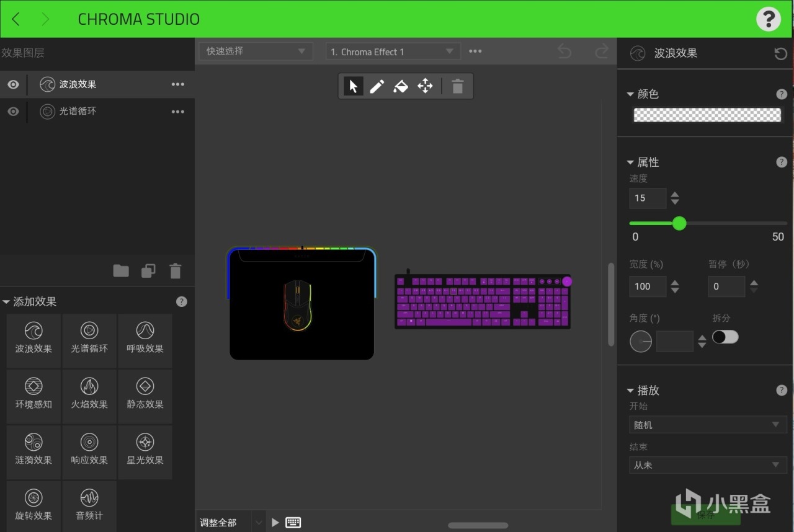Add a 响应效果 reactive effect
The image size is (794, 532).
[89, 452]
